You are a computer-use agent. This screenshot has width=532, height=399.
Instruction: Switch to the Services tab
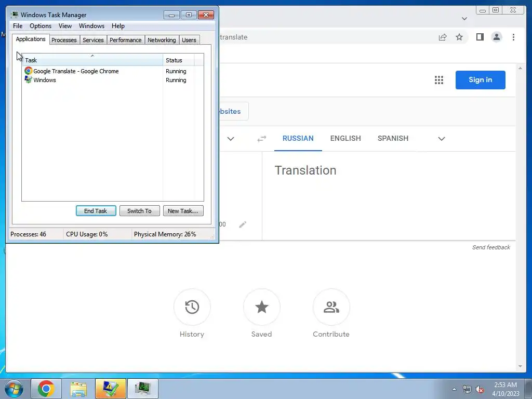click(x=93, y=40)
